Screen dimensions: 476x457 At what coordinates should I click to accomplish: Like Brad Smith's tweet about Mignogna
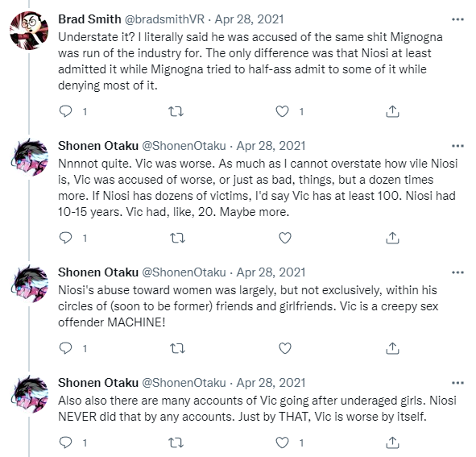click(282, 111)
